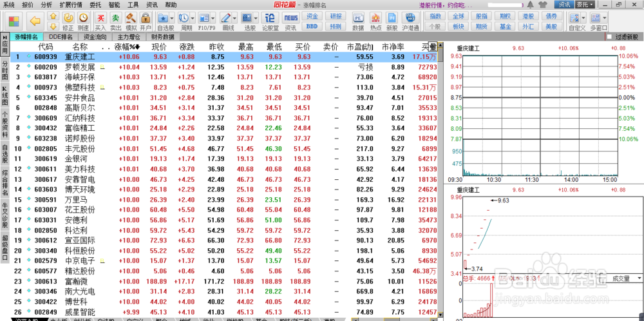Click the 美股 button
Image resolution: width=644 pixels, height=321 pixels.
552,26
